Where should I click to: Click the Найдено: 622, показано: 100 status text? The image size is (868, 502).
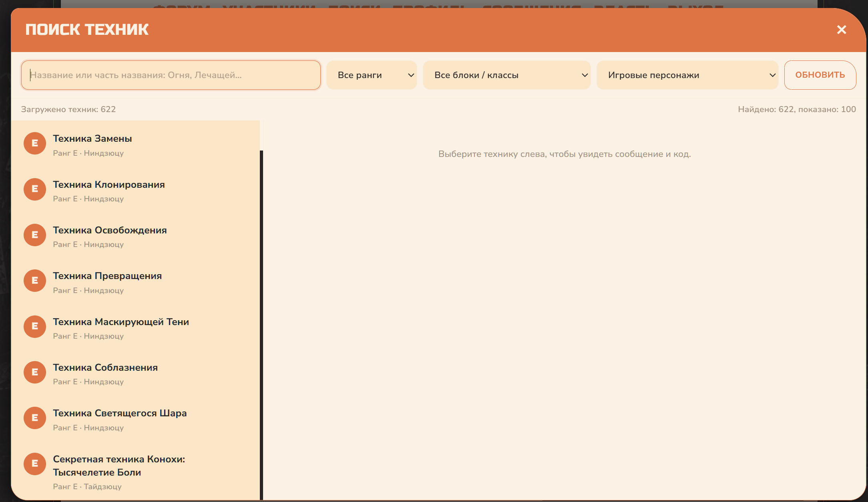[797, 109]
